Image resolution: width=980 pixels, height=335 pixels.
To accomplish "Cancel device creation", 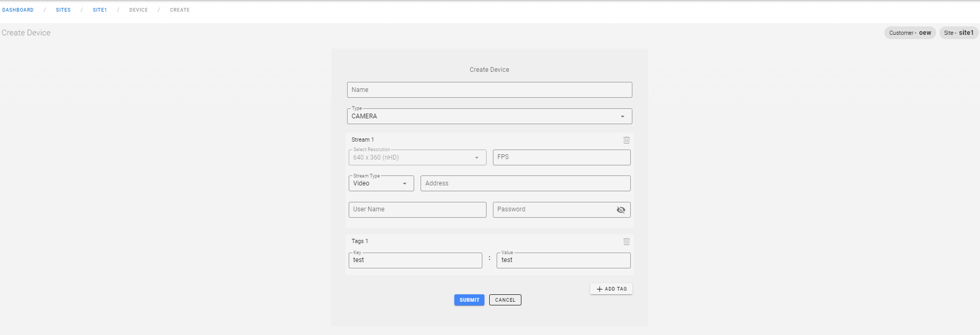I will point(505,300).
